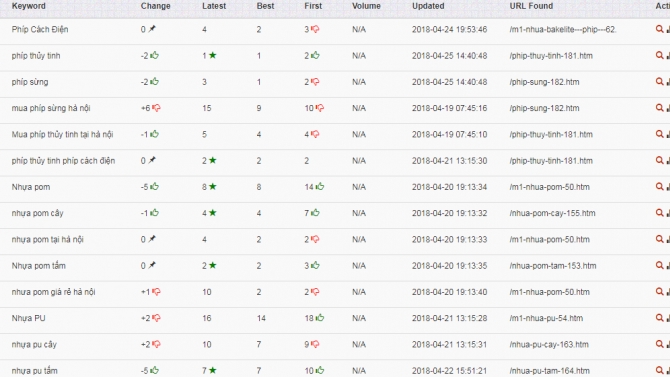Click green star in Latest for nhựa pu tấm

click(x=212, y=370)
